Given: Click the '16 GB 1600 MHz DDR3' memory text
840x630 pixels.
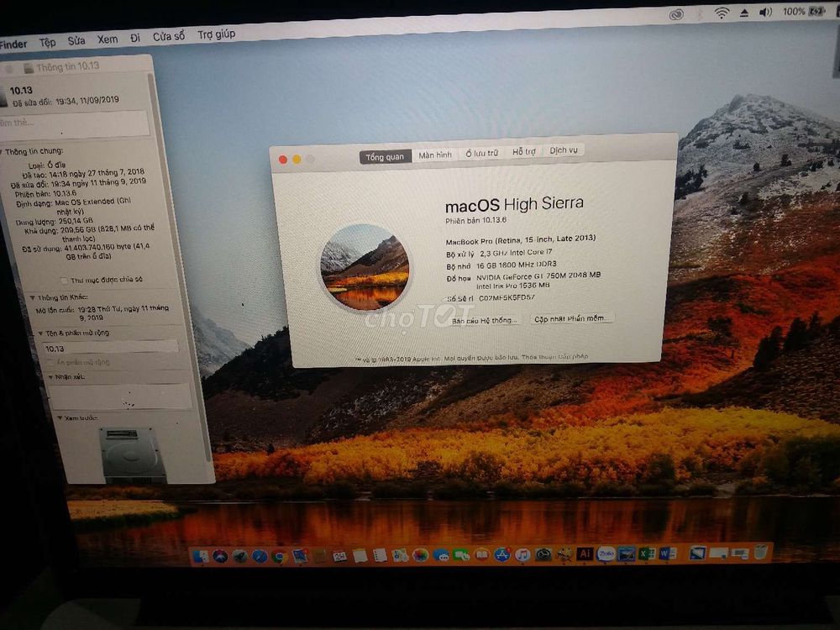Looking at the screenshot, I should click(x=517, y=265).
